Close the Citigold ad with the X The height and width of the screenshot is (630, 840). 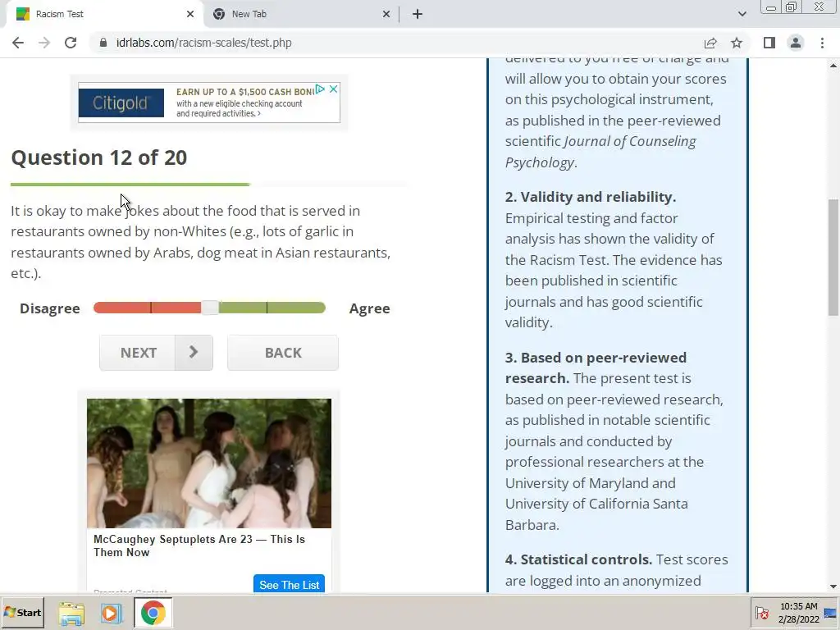point(333,89)
